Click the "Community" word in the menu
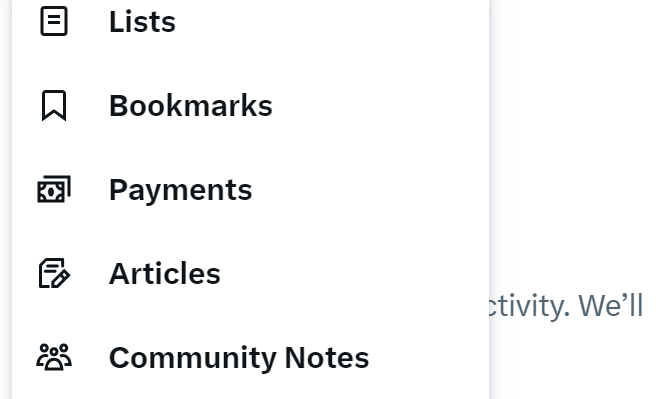Screen dimensions: 659x399 (193, 359)
